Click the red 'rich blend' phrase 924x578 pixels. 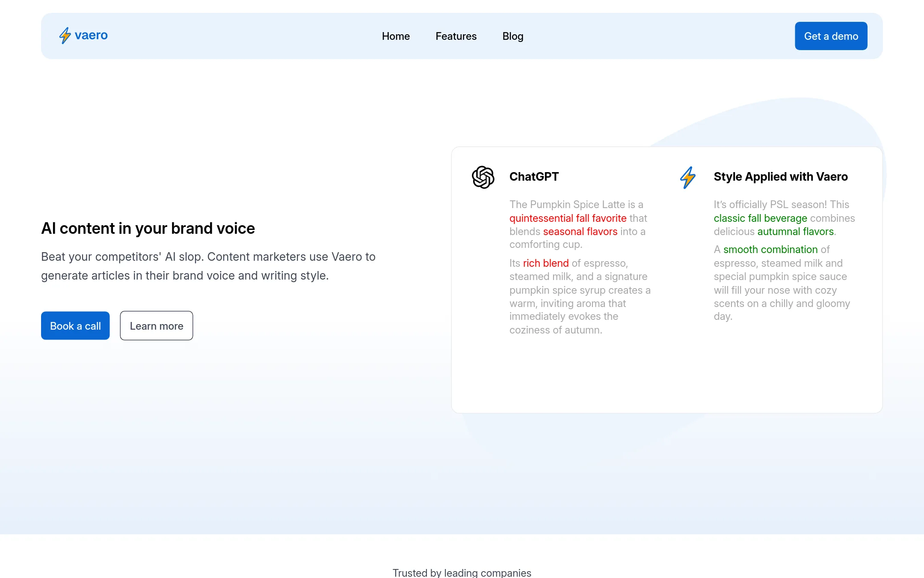pyautogui.click(x=546, y=263)
